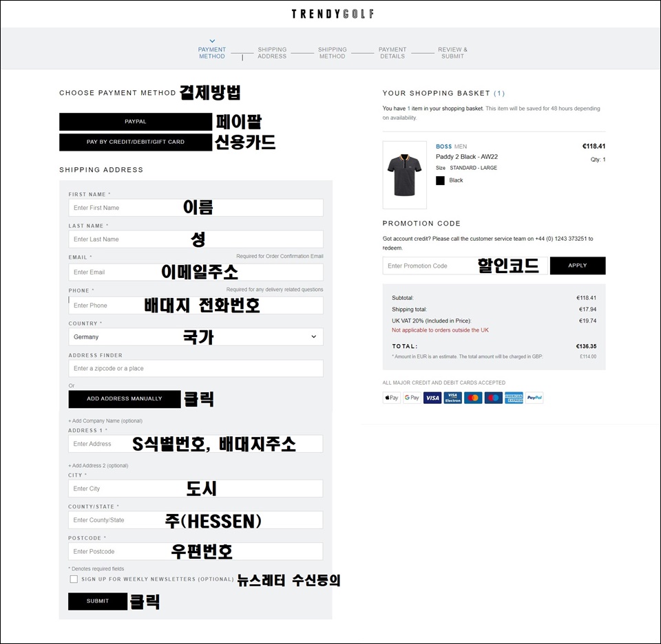Screen dimensions: 661x644
Task: Focus the Email input field
Action: click(x=196, y=272)
